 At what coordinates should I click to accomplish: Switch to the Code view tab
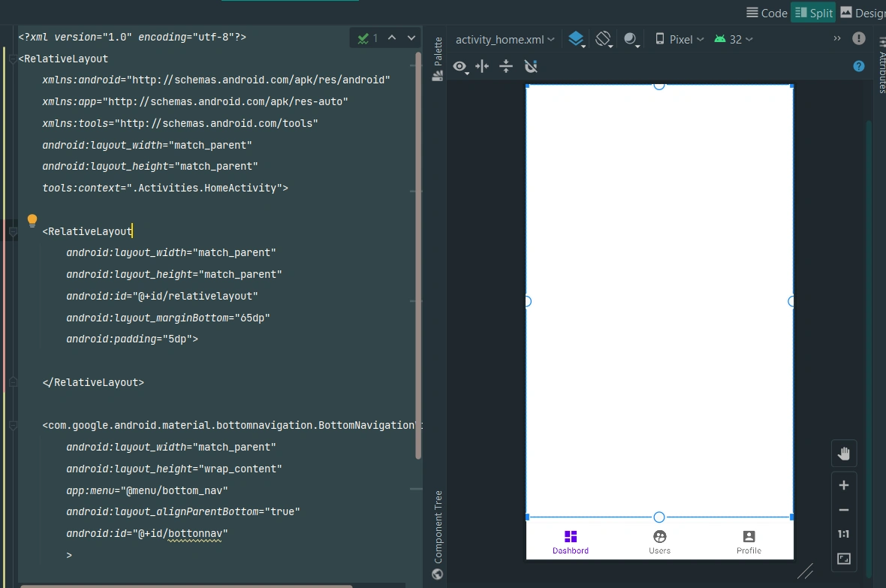(x=767, y=13)
